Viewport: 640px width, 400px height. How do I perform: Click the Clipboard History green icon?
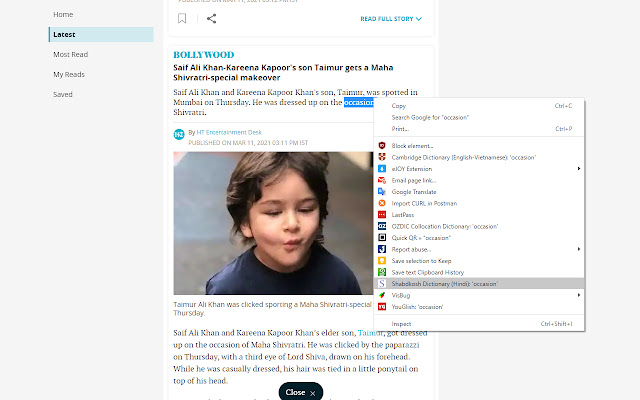point(382,272)
